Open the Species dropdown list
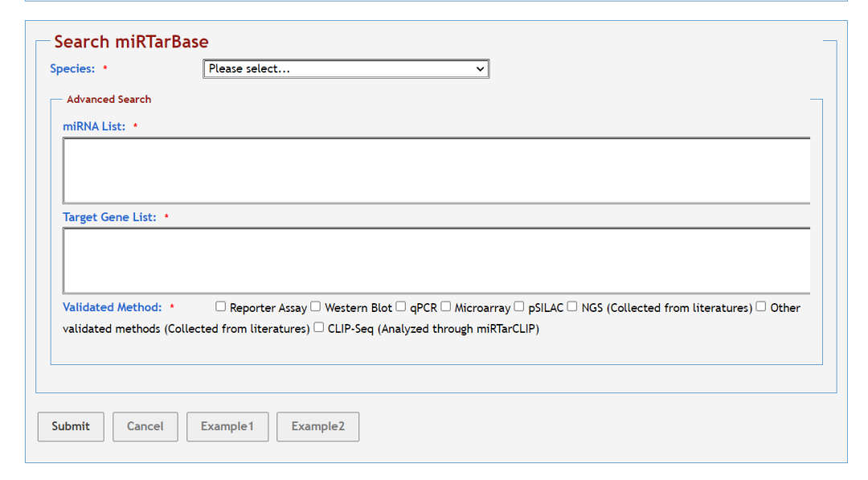The image size is (868, 480). pos(346,69)
